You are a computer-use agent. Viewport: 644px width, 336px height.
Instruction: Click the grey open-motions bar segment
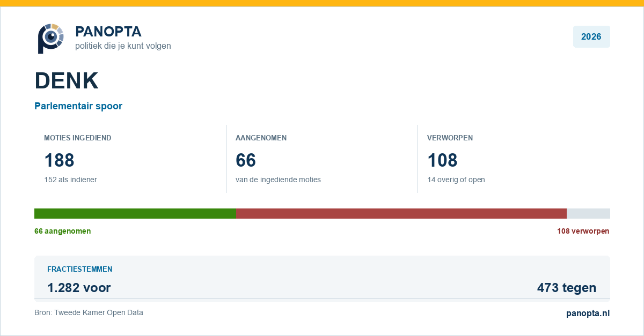588,213
